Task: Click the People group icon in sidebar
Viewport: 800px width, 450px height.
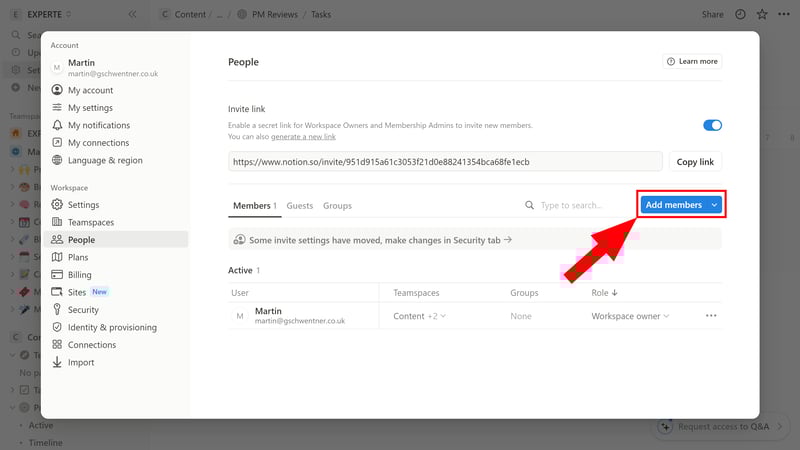Action: click(x=57, y=239)
